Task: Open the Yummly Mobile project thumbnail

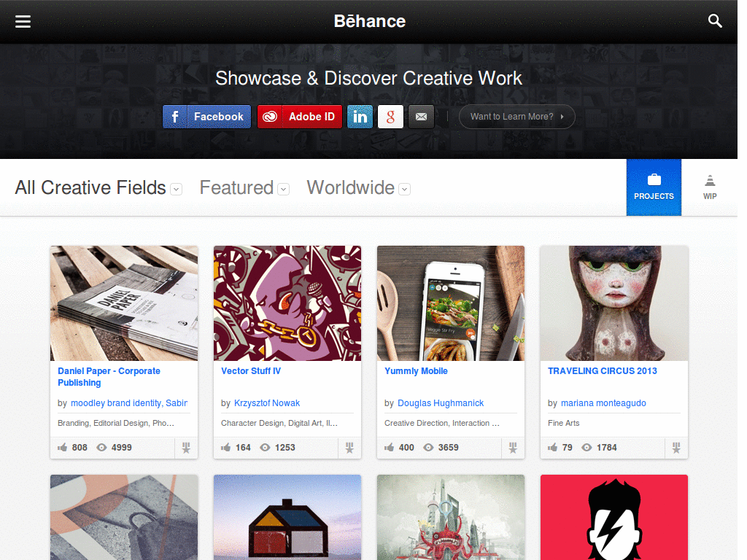Action: click(450, 303)
